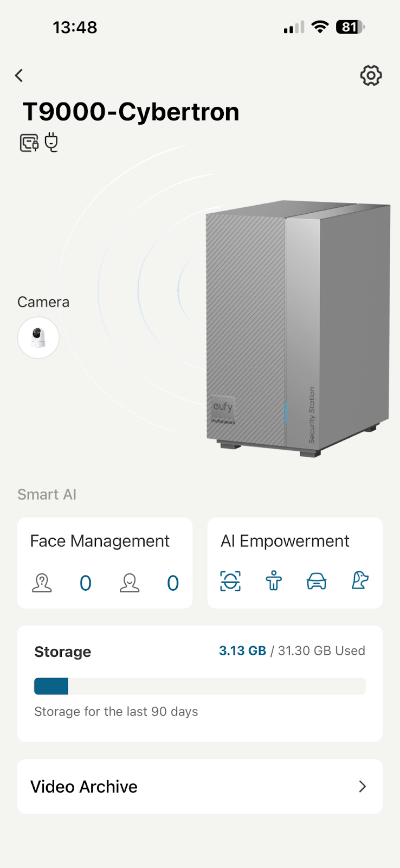The height and width of the screenshot is (868, 400).
Task: Tap the power plug status icon
Action: tap(51, 142)
